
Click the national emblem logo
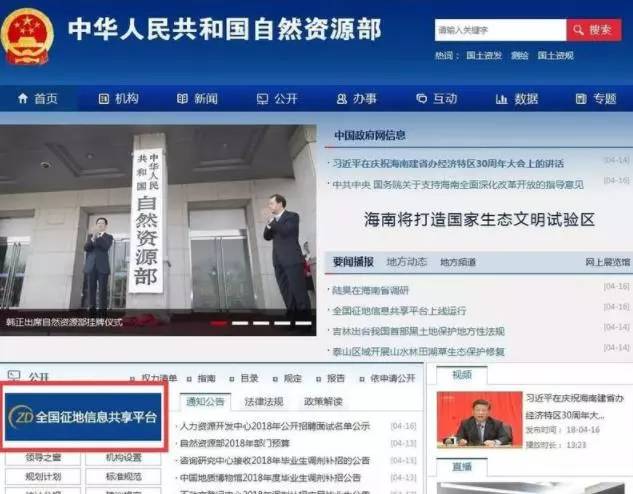27,36
